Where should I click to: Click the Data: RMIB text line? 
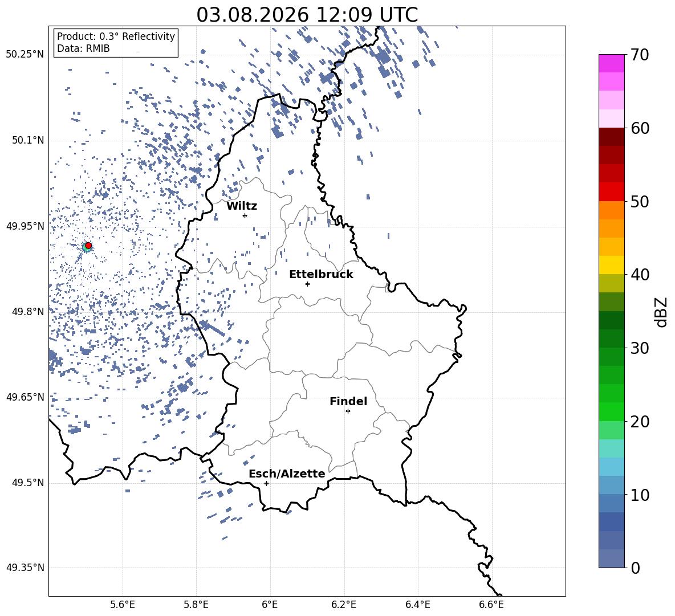[83, 48]
